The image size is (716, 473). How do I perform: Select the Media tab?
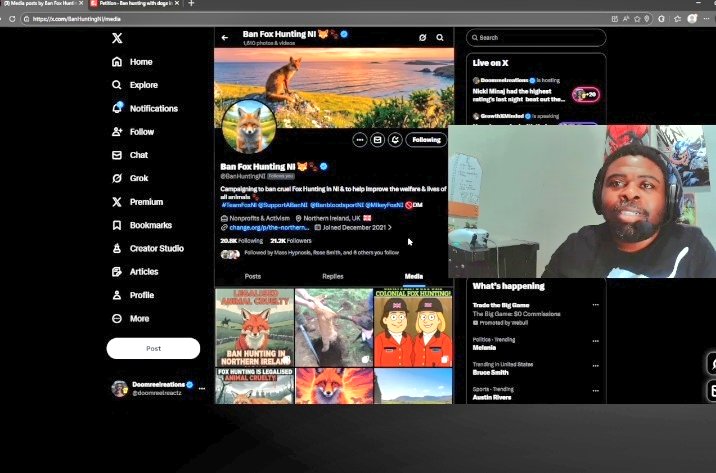click(414, 276)
